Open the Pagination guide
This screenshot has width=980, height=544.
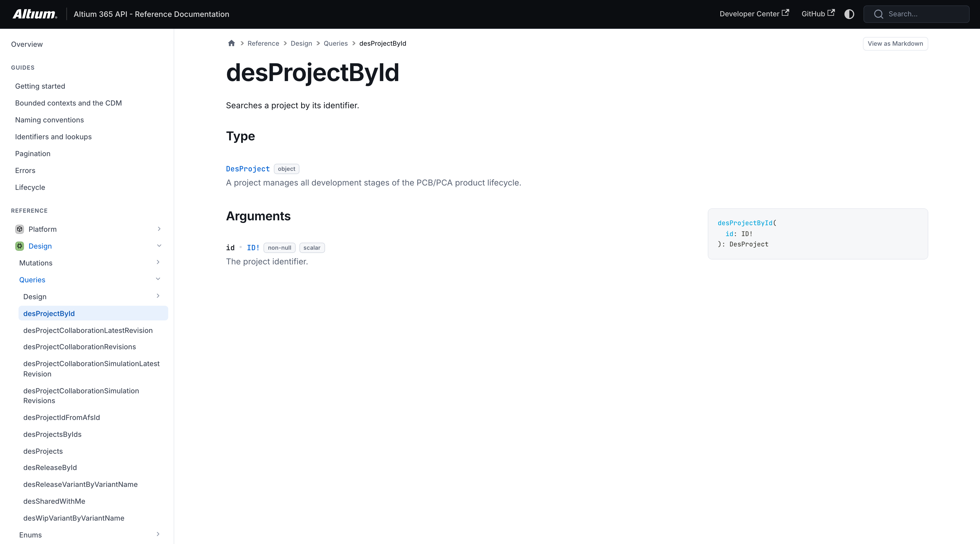[x=33, y=154]
